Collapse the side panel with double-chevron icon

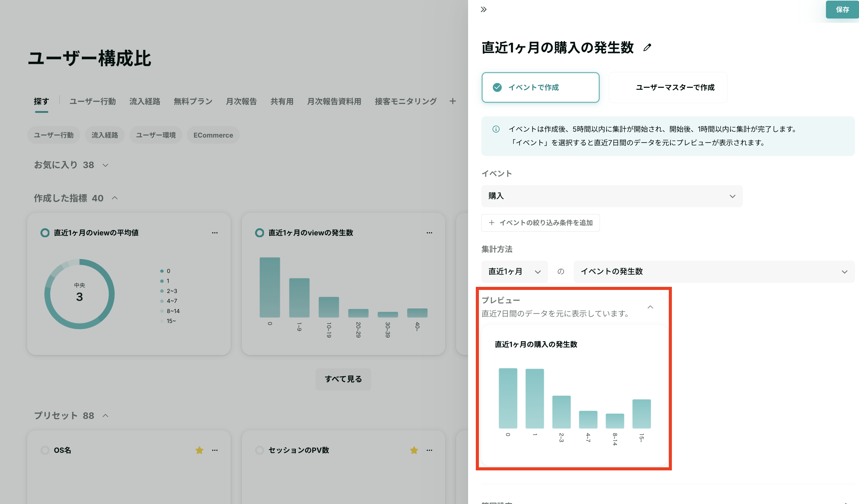tap(483, 10)
